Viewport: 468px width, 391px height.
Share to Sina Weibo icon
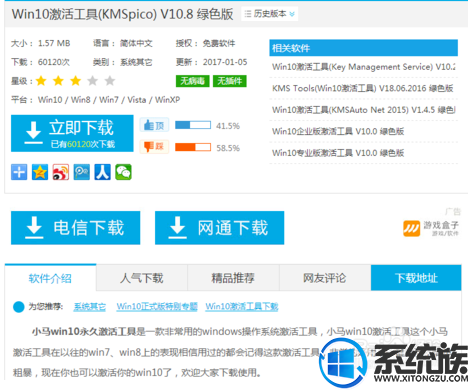[61, 172]
